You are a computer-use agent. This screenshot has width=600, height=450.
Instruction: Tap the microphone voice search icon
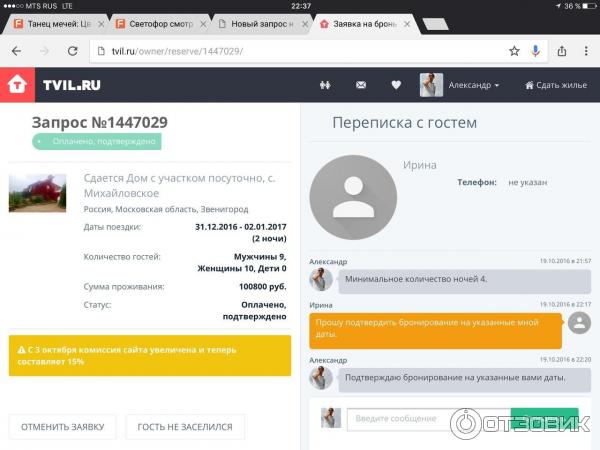coord(536,50)
